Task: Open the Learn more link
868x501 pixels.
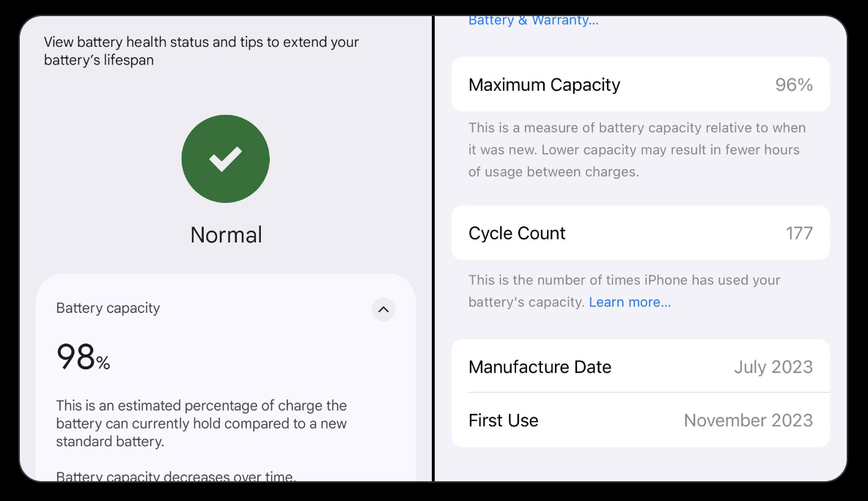Action: coord(630,302)
